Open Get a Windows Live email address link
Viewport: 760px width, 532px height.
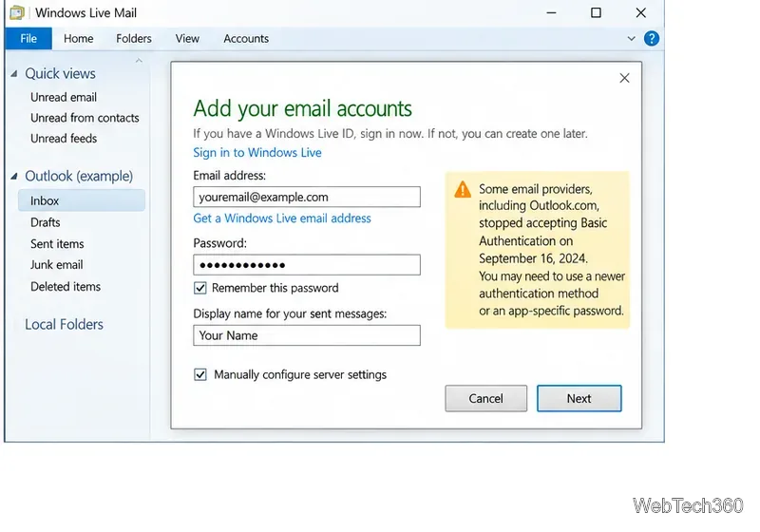[x=282, y=218]
